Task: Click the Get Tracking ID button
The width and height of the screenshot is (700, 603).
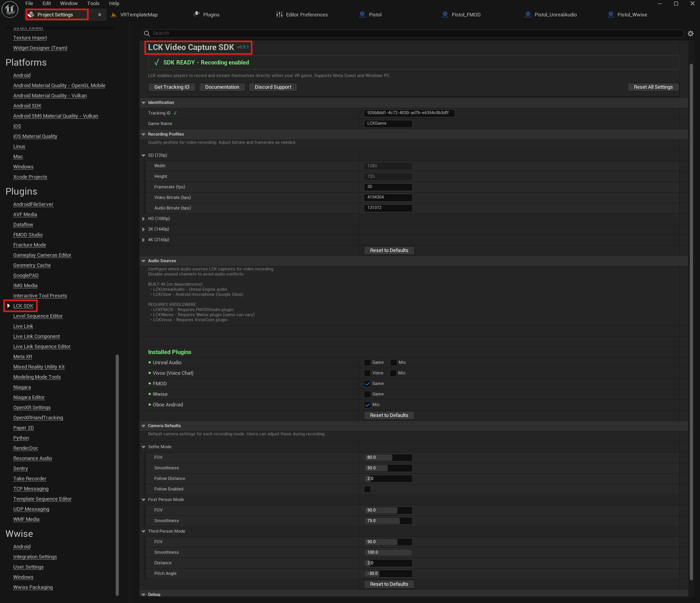Action: tap(172, 87)
